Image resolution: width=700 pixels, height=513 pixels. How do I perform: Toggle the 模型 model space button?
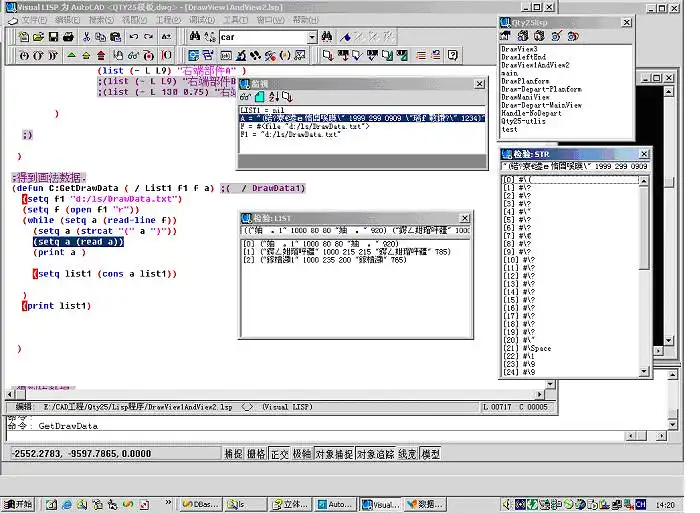click(x=430, y=454)
